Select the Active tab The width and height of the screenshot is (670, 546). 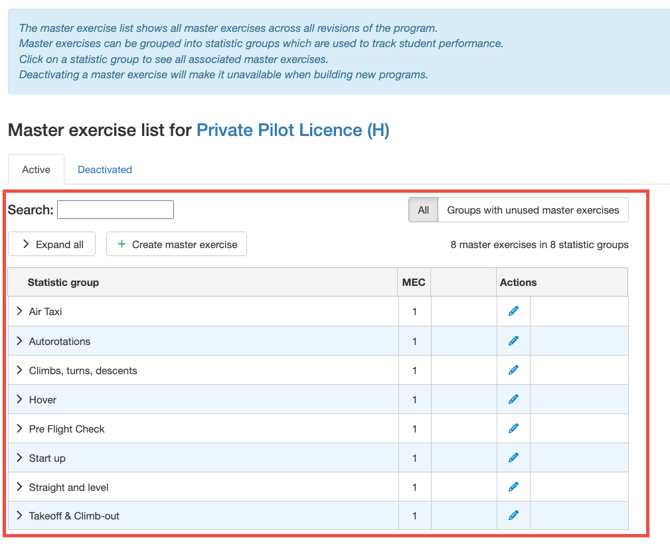[36, 170]
